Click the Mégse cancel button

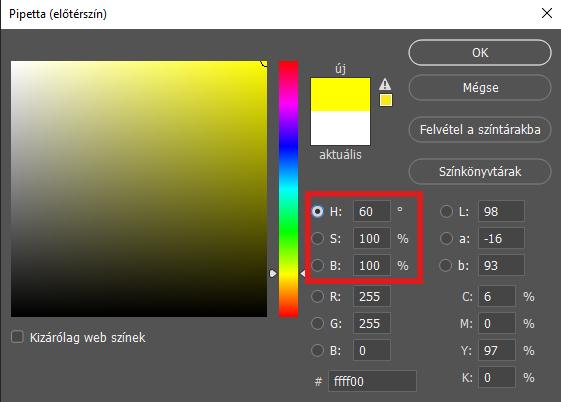[x=480, y=88]
